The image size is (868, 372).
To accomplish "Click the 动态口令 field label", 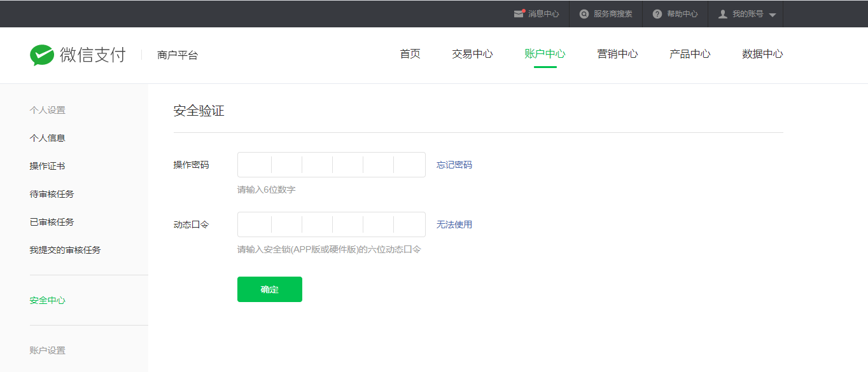I will [x=191, y=224].
